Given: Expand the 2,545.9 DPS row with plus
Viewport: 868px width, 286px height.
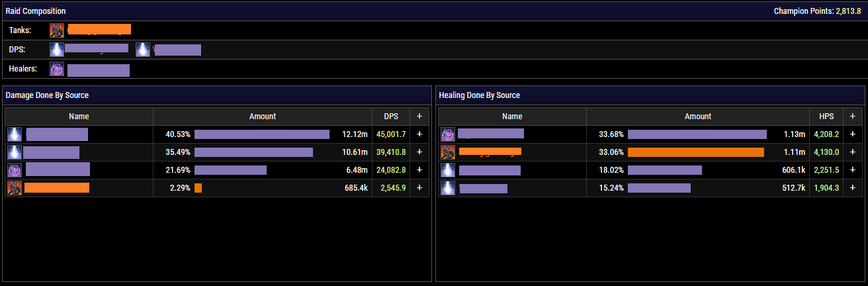Looking at the screenshot, I should pyautogui.click(x=419, y=188).
